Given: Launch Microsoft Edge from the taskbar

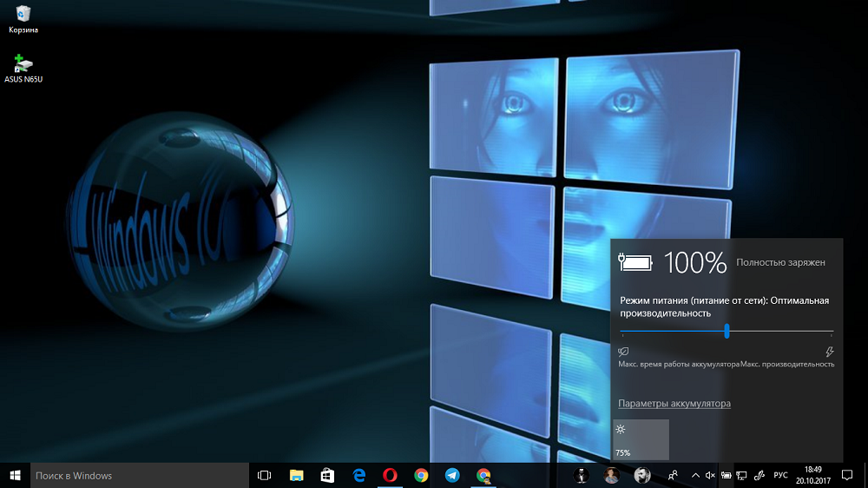Looking at the screenshot, I should click(x=358, y=475).
